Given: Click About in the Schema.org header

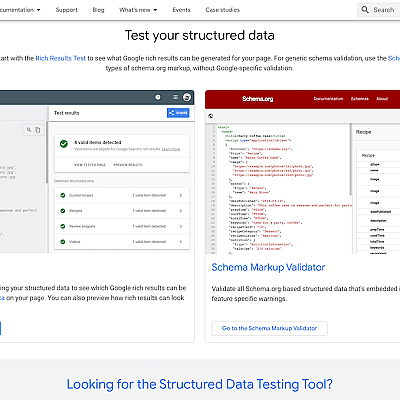Looking at the screenshot, I should [x=382, y=99].
